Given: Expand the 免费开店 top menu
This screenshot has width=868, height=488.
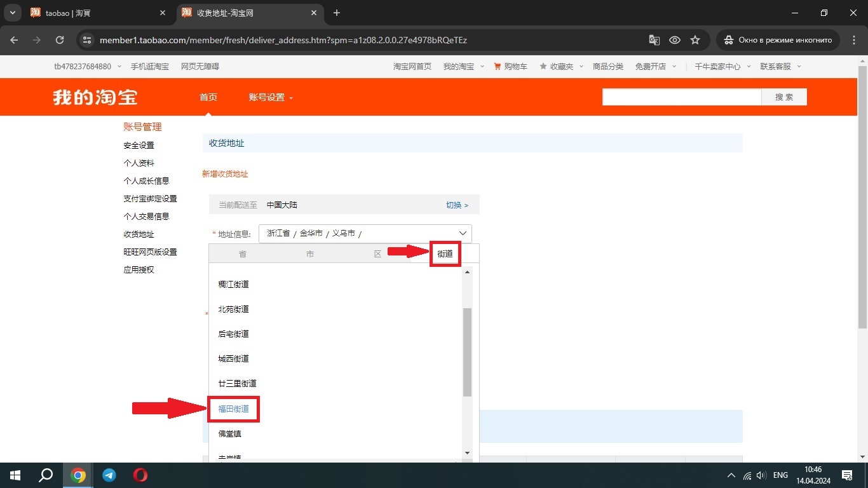Looking at the screenshot, I should point(656,66).
